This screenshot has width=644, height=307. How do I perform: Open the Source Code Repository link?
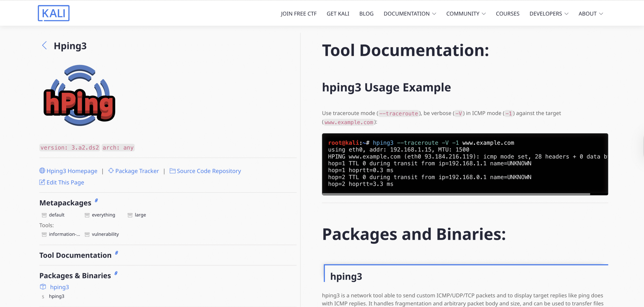[x=209, y=171]
